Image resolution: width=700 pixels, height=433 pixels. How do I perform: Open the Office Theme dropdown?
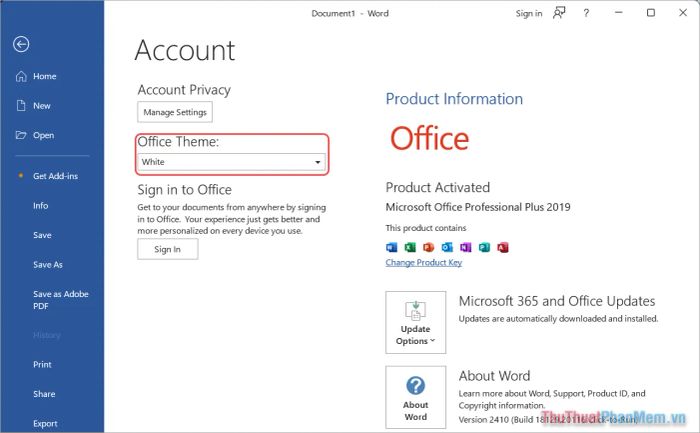[231, 162]
